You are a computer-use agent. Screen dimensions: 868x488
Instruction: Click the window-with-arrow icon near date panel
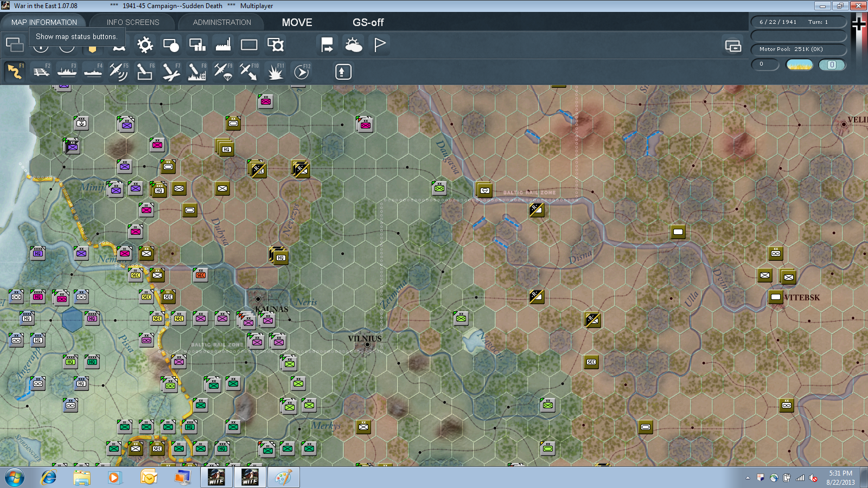click(x=733, y=46)
